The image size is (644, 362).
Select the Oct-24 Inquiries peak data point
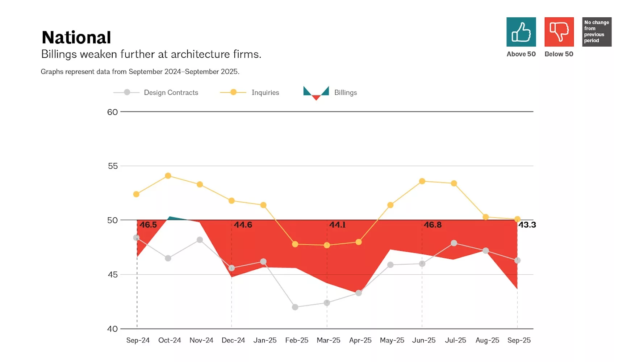[x=168, y=176]
